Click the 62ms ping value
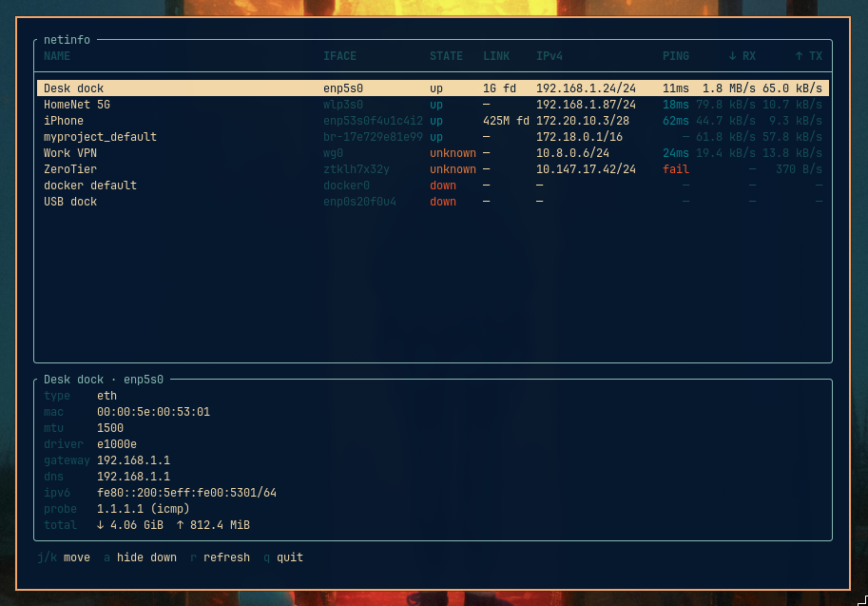Viewport: 868px width, 606px height. pos(676,120)
